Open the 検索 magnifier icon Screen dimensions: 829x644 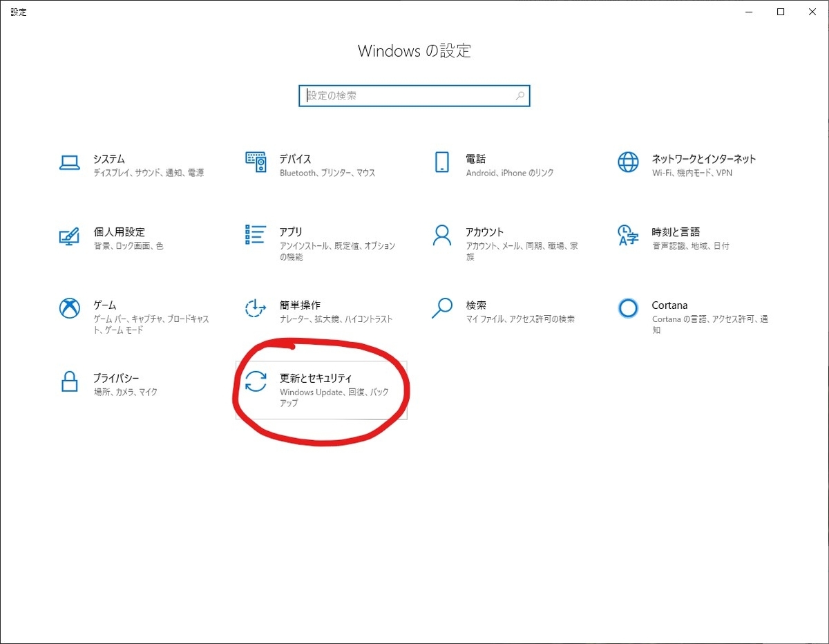(x=442, y=308)
